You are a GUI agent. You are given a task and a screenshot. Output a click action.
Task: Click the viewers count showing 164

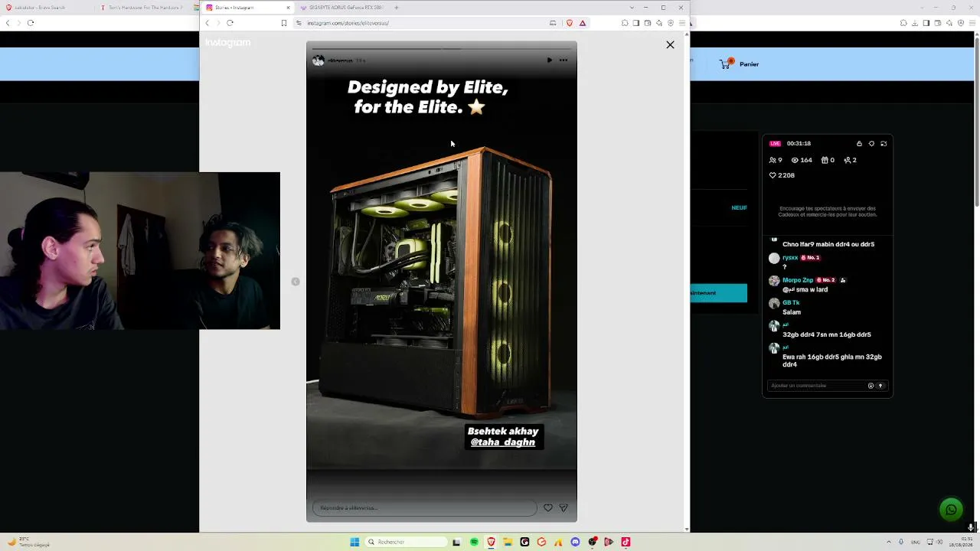(802, 160)
